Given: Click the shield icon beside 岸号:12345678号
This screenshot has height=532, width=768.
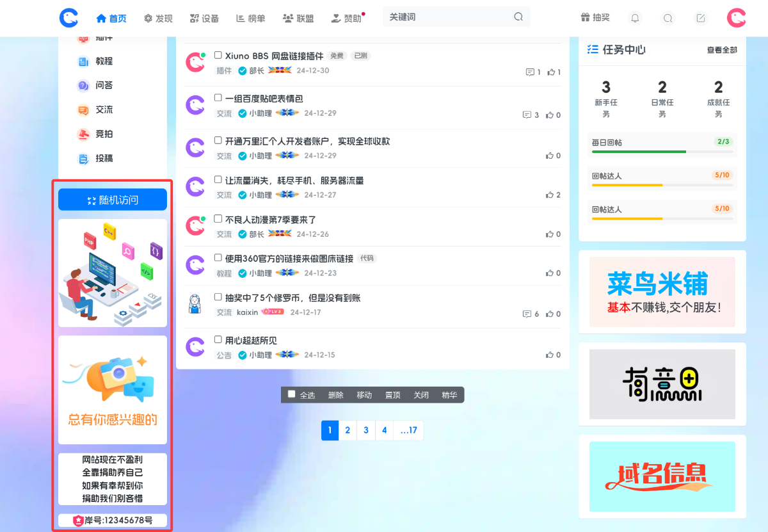Looking at the screenshot, I should point(78,520).
